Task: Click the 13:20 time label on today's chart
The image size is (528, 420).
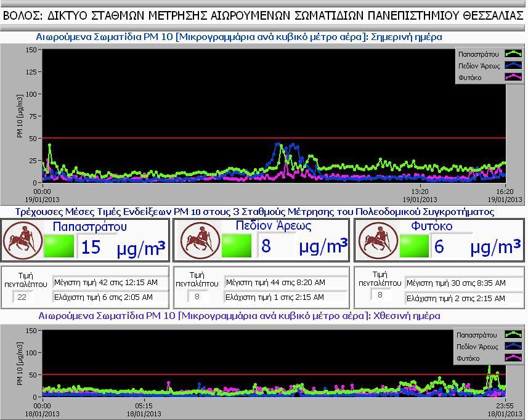Action: [x=420, y=192]
